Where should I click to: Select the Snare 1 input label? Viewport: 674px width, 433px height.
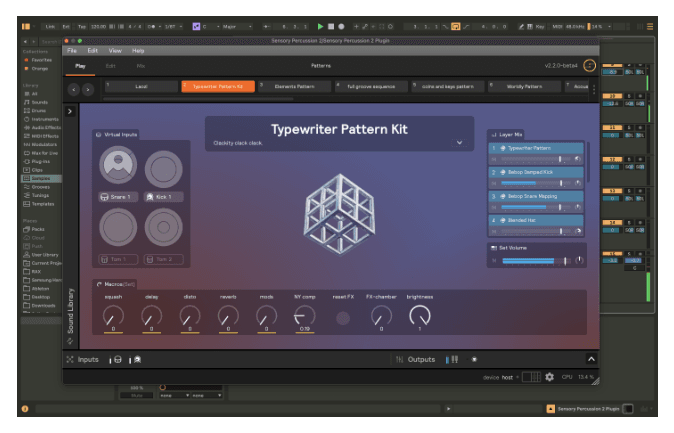coord(118,197)
